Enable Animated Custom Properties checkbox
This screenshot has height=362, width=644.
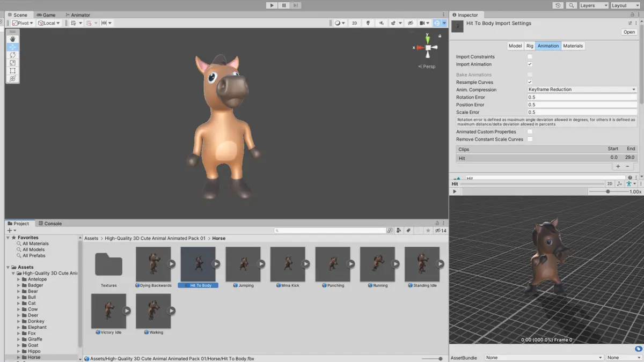530,131
